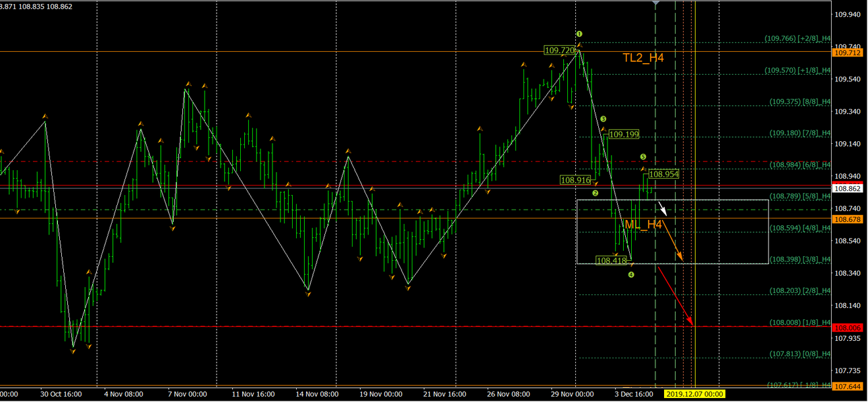Click the yellow 2019.12.07 00:00 date tag
This screenshot has height=402, width=868.
pyautogui.click(x=694, y=395)
